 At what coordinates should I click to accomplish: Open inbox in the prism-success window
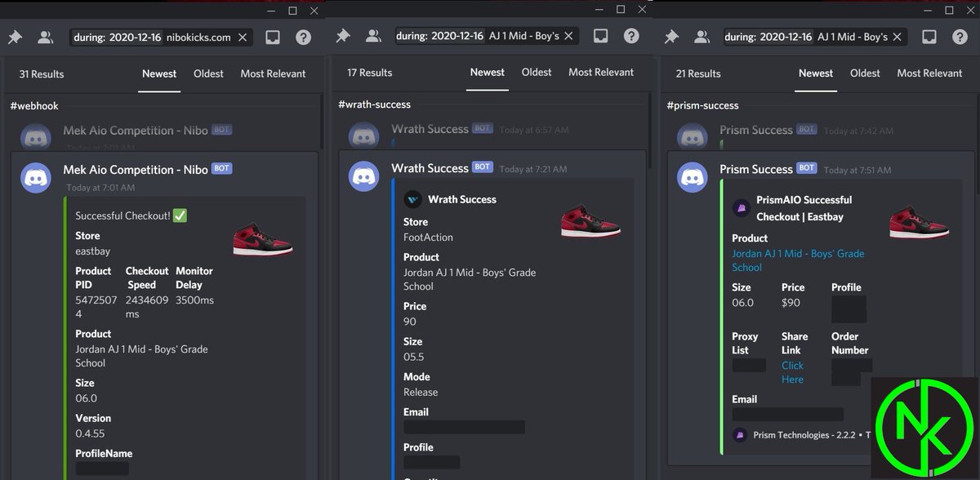pyautogui.click(x=929, y=38)
